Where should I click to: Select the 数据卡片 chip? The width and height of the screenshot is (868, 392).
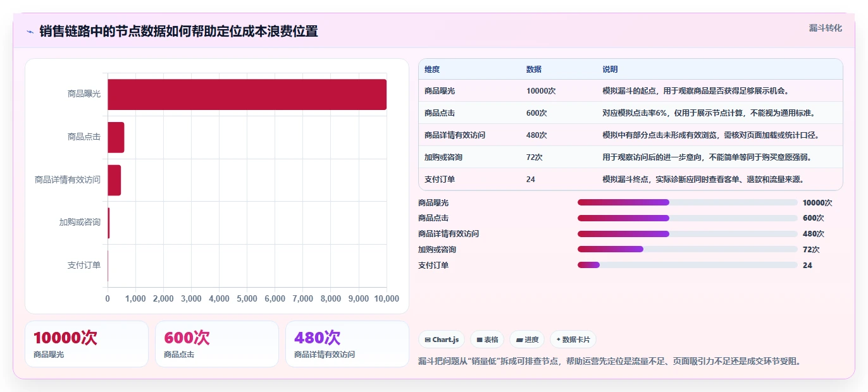tap(573, 340)
